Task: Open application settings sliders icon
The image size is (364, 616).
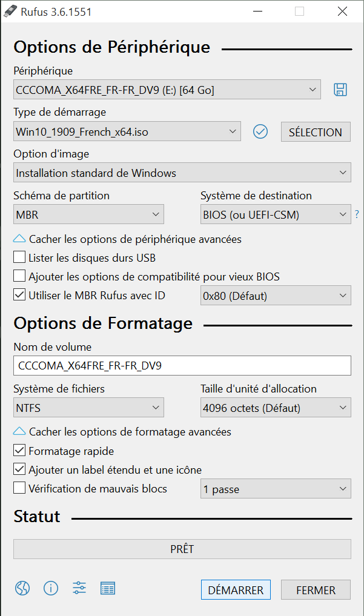Action: point(79,588)
